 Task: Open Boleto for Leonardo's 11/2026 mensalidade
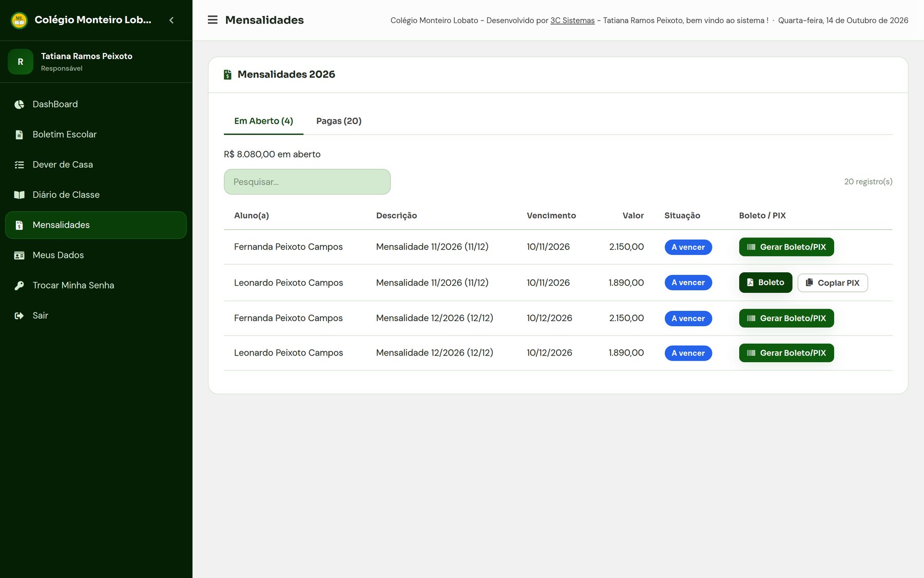point(765,283)
